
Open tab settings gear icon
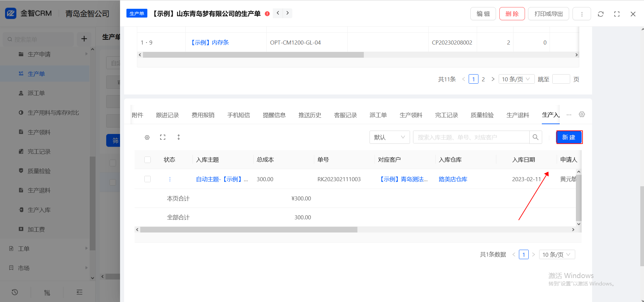[582, 114]
